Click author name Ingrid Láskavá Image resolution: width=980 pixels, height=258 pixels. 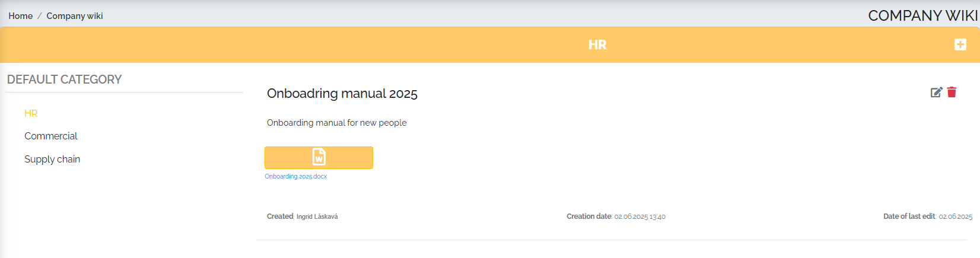click(317, 216)
